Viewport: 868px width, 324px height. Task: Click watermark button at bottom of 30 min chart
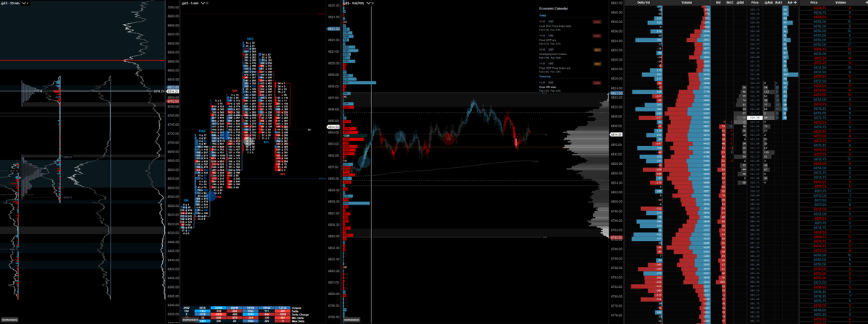9,320
